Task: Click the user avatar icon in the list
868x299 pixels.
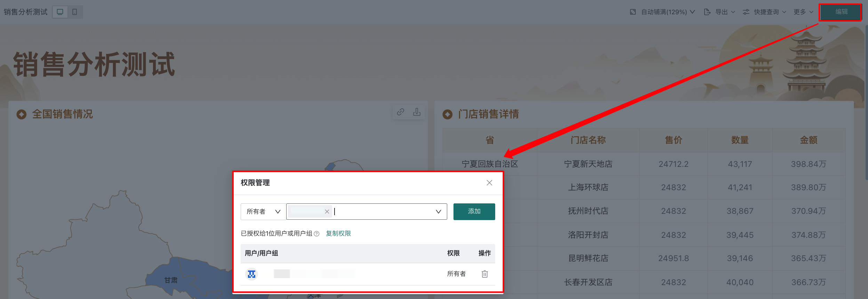Action: (x=251, y=274)
